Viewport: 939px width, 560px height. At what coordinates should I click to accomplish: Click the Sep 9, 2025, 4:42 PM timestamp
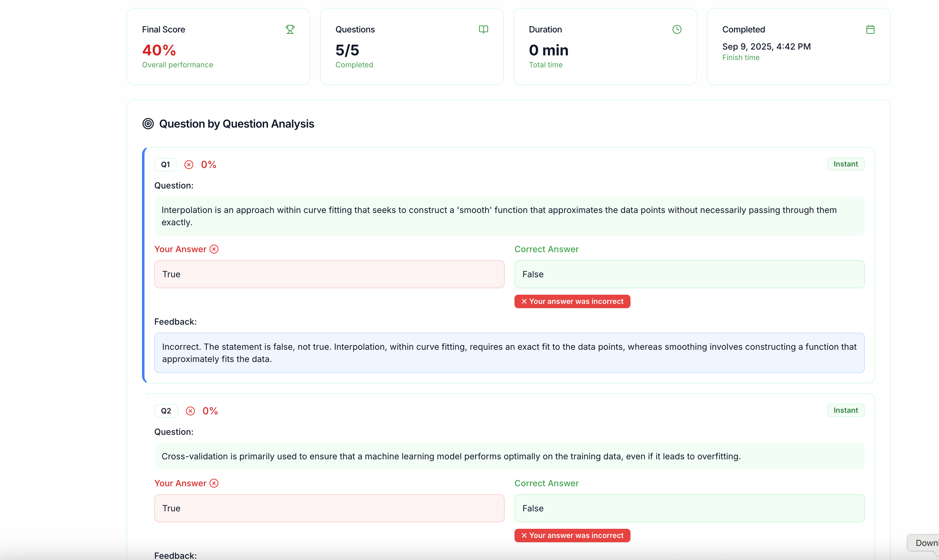click(766, 47)
